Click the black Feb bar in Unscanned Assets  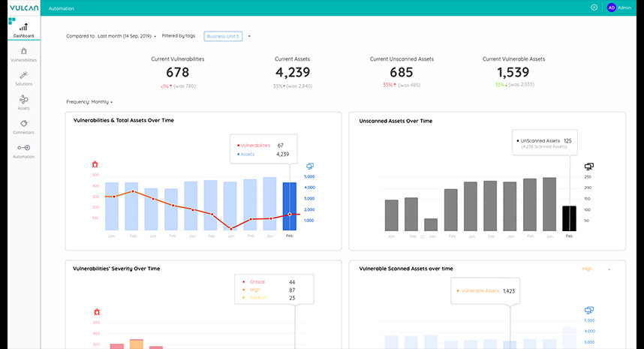(569, 218)
